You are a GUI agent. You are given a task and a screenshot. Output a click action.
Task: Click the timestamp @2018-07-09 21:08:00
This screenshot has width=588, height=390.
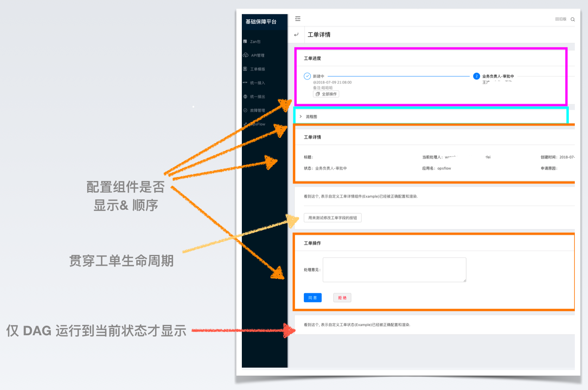[x=332, y=82]
